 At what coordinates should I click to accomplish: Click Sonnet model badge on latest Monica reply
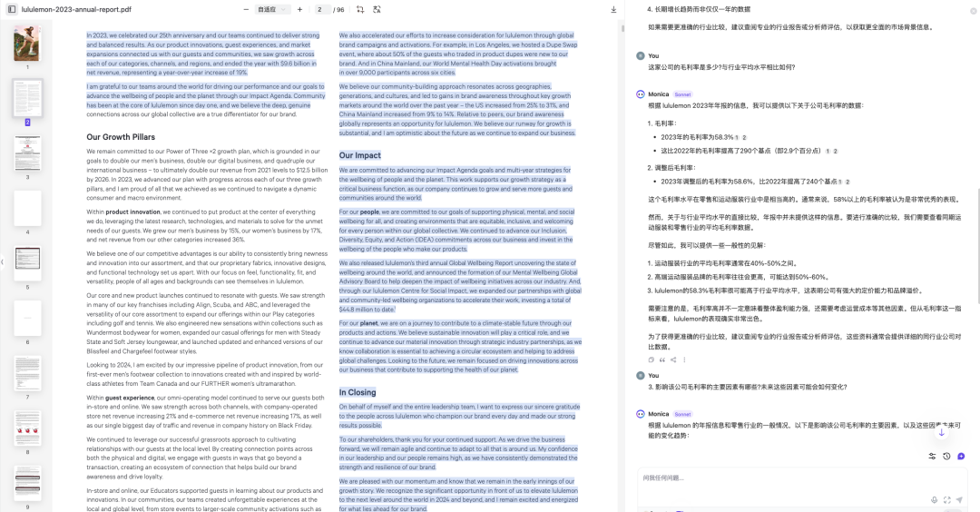tap(682, 414)
